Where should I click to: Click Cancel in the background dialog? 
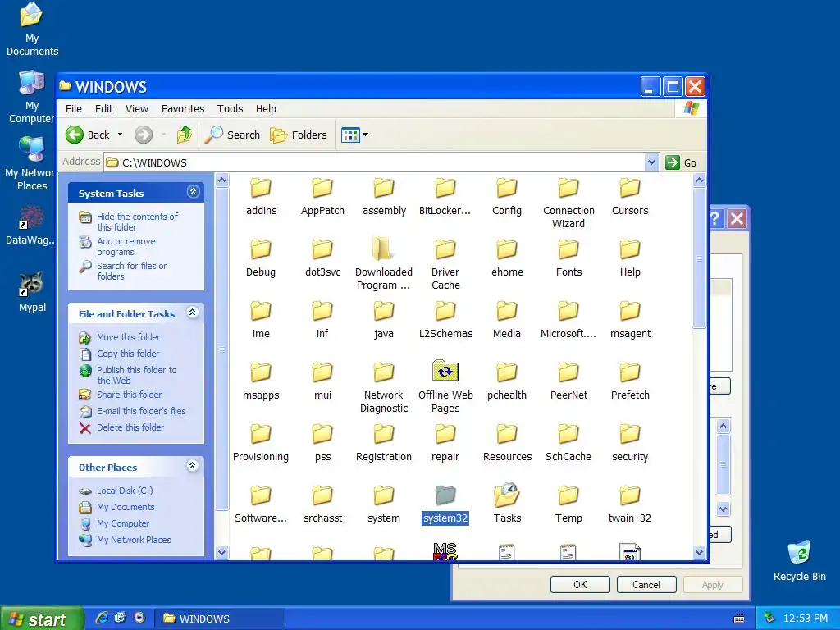click(x=646, y=584)
